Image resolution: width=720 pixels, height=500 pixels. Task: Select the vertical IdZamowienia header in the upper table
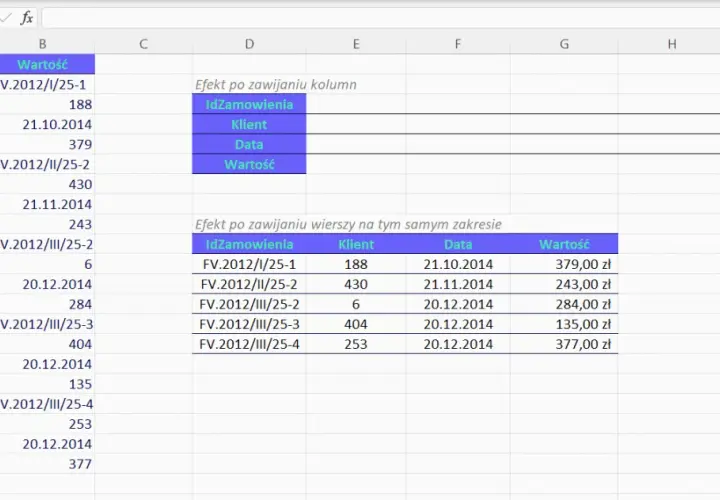tap(249, 104)
